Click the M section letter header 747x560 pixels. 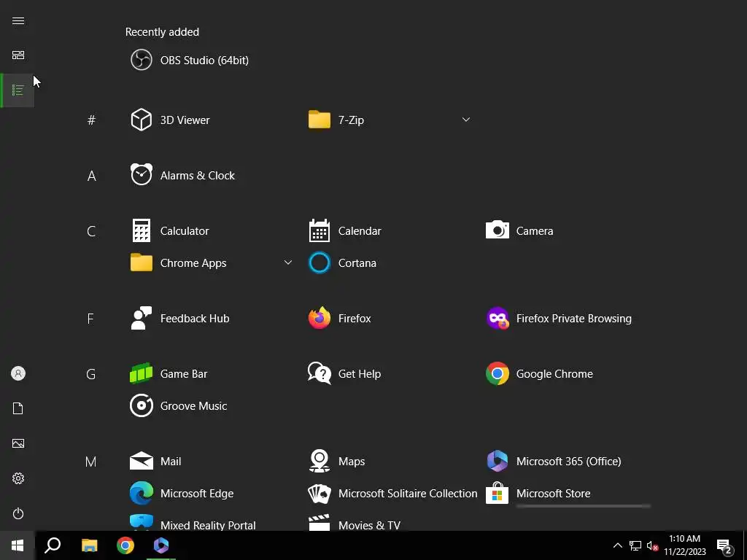91,462
